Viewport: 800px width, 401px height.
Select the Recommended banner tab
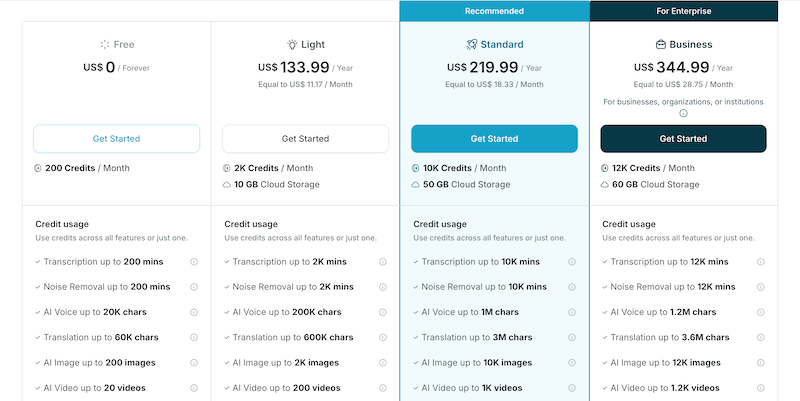[494, 11]
